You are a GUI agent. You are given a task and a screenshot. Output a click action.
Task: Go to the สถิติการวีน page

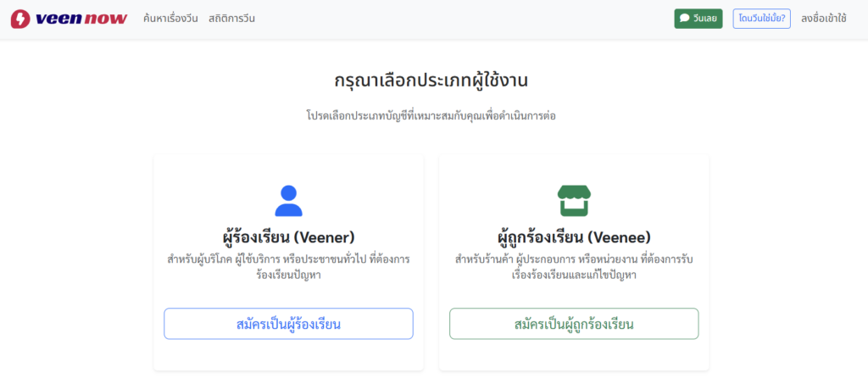click(x=231, y=19)
